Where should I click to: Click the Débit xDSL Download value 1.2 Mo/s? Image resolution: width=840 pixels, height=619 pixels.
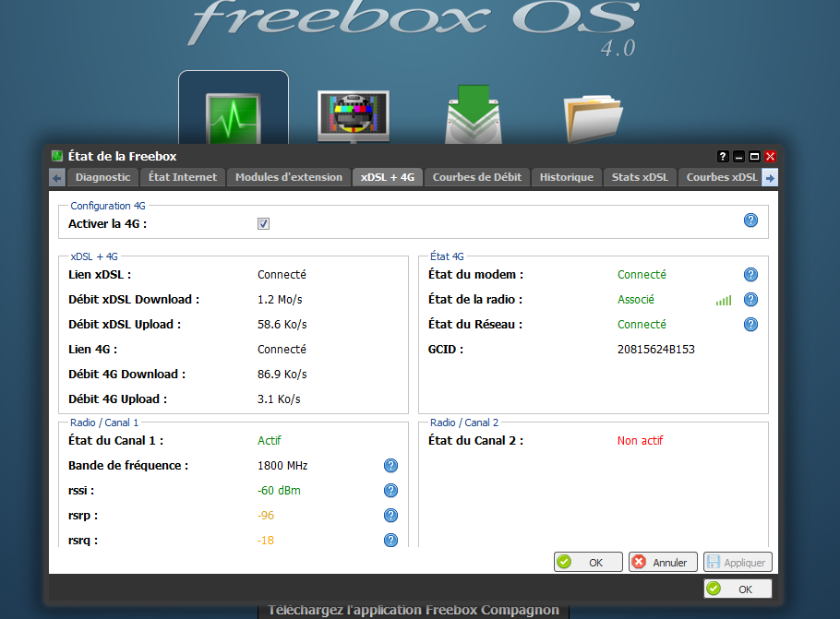(280, 300)
